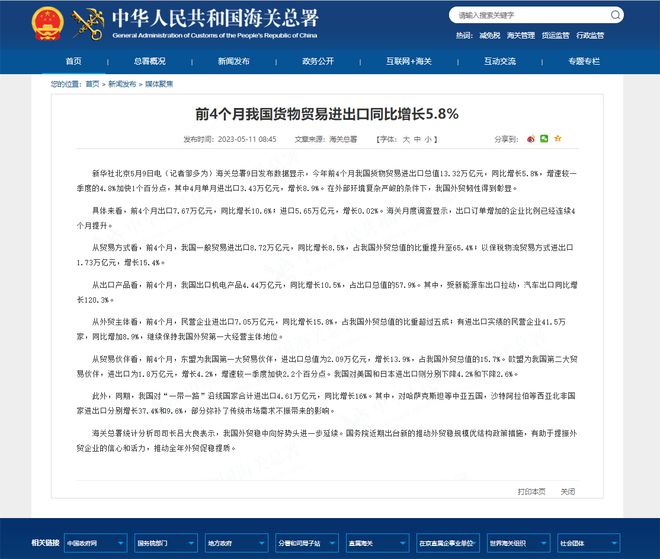Click the national emblem logo
660x559 pixels.
tap(48, 24)
